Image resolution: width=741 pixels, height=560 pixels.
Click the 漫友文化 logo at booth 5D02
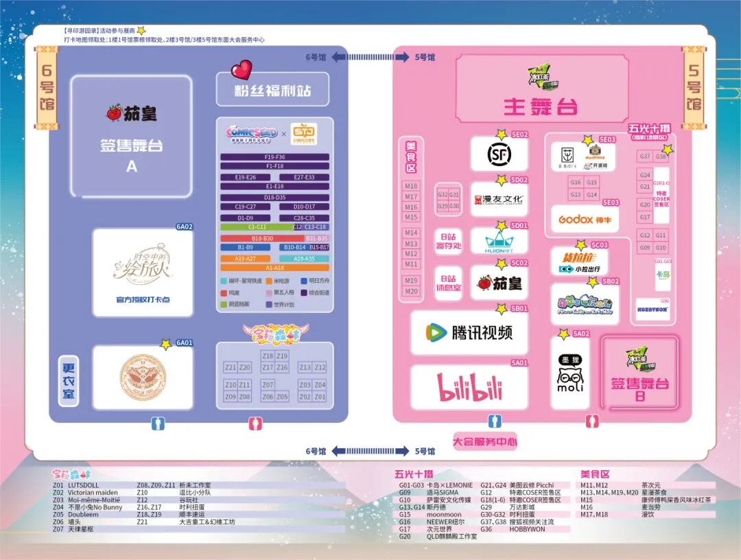click(x=499, y=200)
